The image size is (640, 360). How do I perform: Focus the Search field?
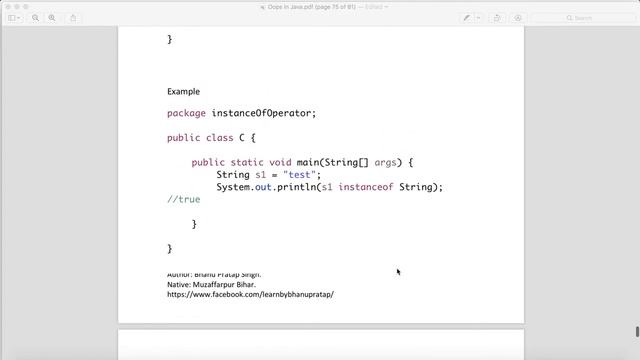point(583,18)
